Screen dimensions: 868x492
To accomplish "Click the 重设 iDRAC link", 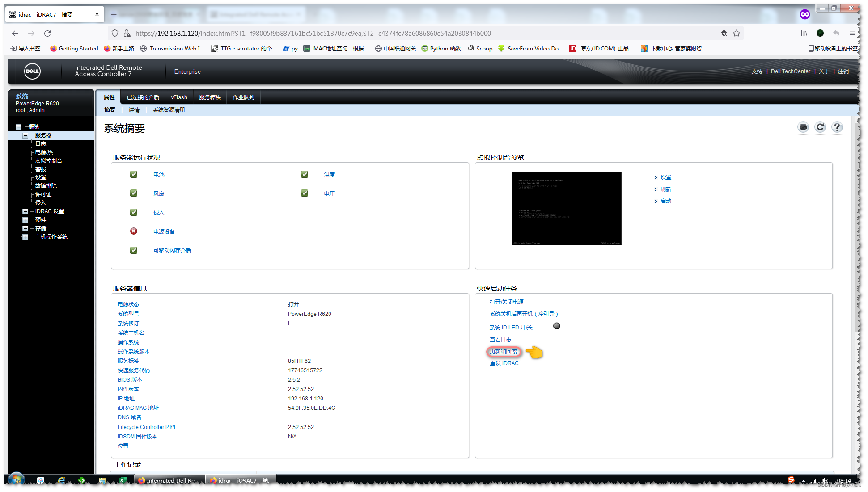I will tap(504, 363).
